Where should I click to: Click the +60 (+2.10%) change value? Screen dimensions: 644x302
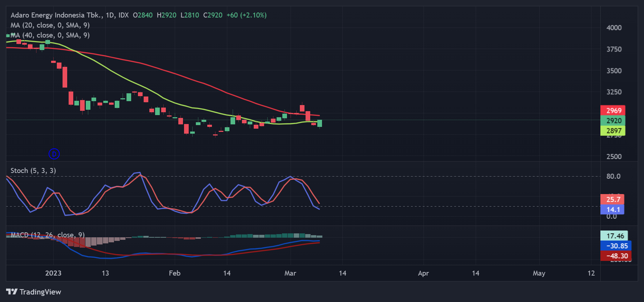point(247,15)
